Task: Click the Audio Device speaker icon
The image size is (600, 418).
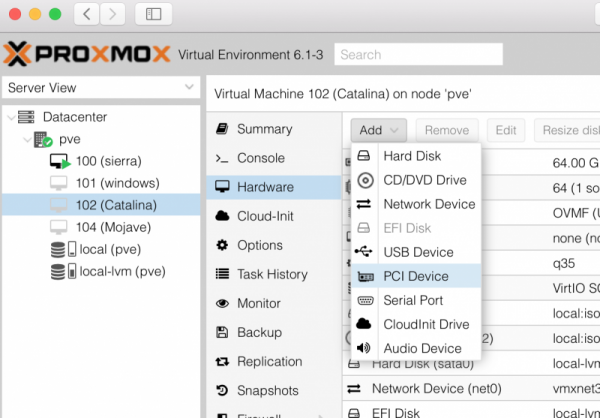Action: pyautogui.click(x=364, y=348)
